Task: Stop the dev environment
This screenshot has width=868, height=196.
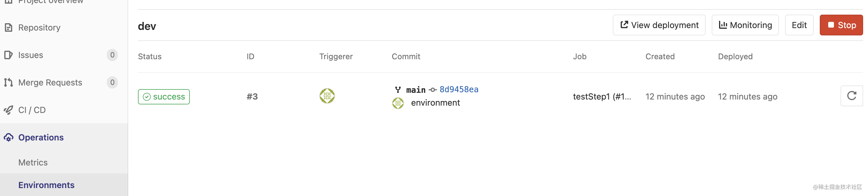Action: pos(841,25)
